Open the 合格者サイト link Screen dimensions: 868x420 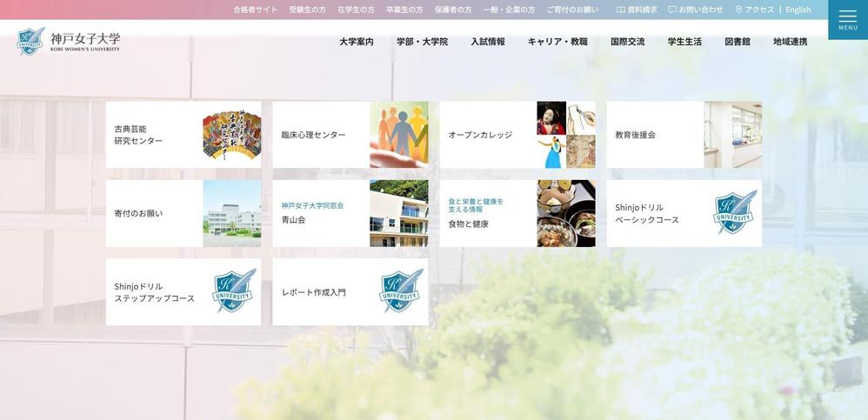[x=255, y=10]
